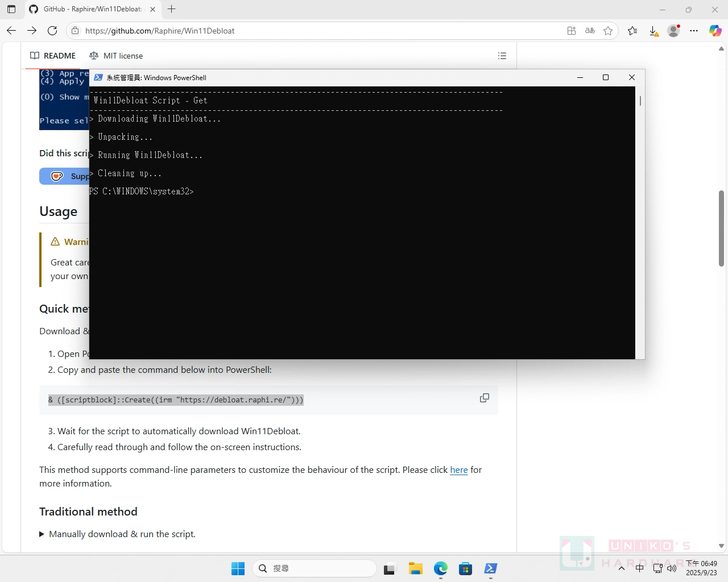Open the network icon in tray

point(658,568)
